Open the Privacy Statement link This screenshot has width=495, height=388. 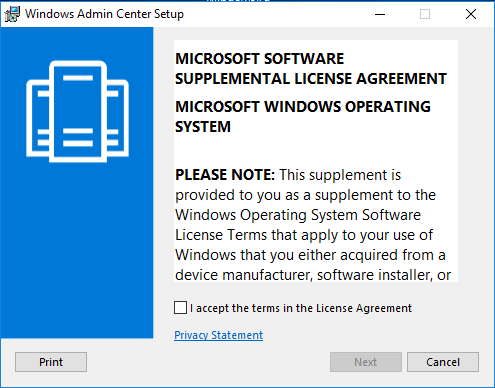click(218, 335)
